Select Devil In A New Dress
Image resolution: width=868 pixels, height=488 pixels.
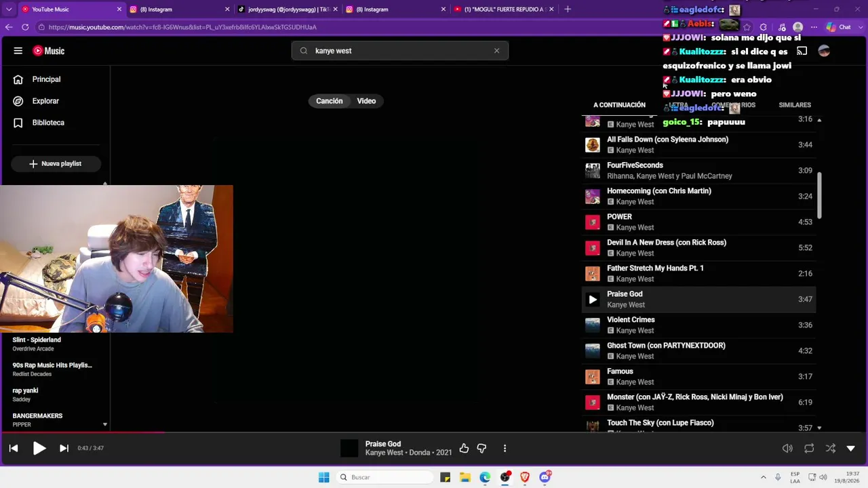tap(698, 247)
